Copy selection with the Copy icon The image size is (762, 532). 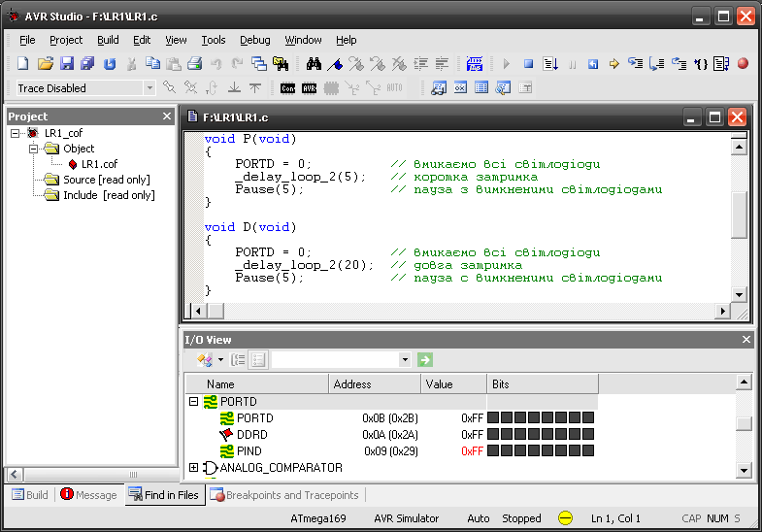(153, 64)
